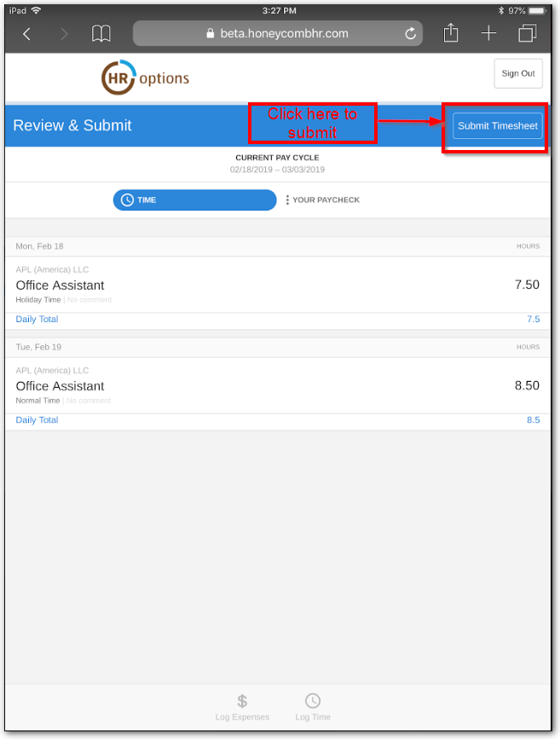The width and height of the screenshot is (560, 739).
Task: Reload the page with the refresh icon
Action: tap(411, 34)
